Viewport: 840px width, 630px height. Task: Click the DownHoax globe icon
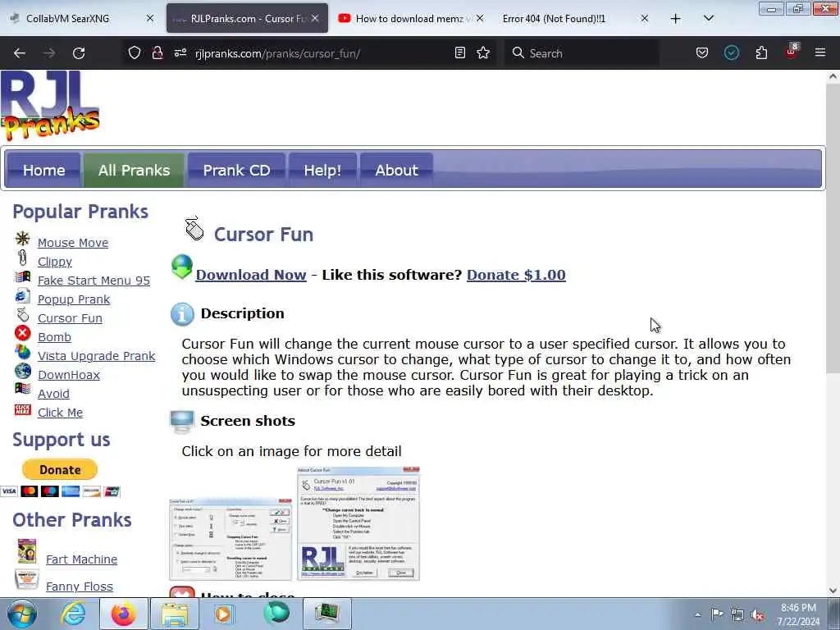22,371
